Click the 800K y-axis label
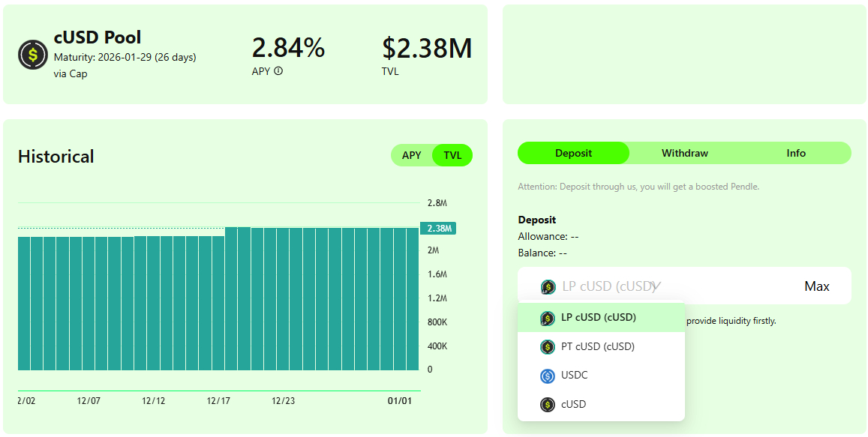The height and width of the screenshot is (437, 868). tap(437, 322)
